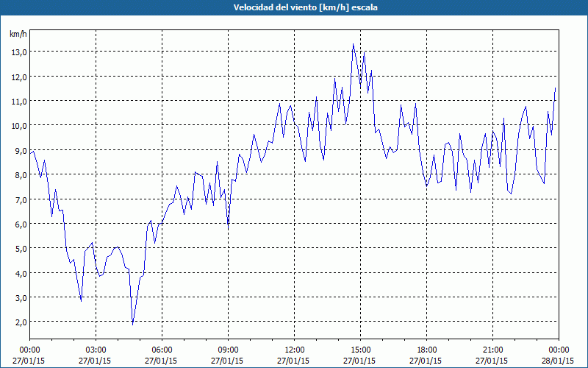This screenshot has width=588, height=368.
Task: Click the '2,0' y-axis label
Action: [x=21, y=322]
